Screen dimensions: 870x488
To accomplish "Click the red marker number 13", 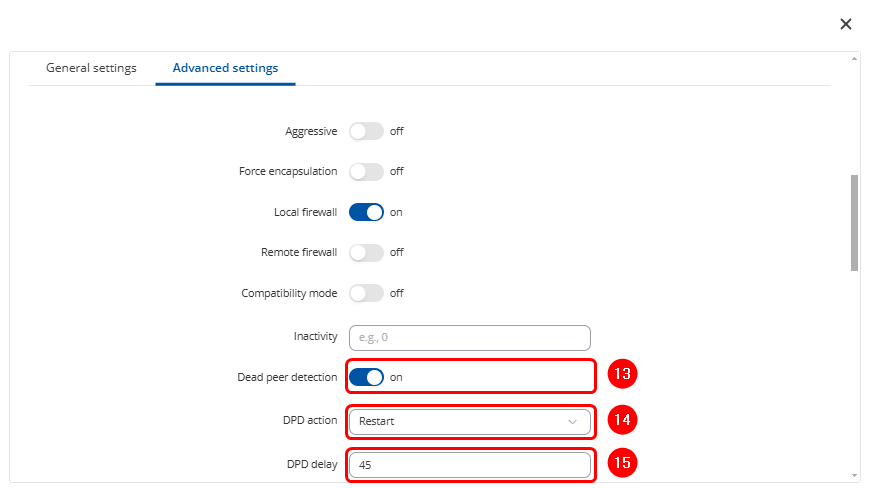I will (x=622, y=375).
